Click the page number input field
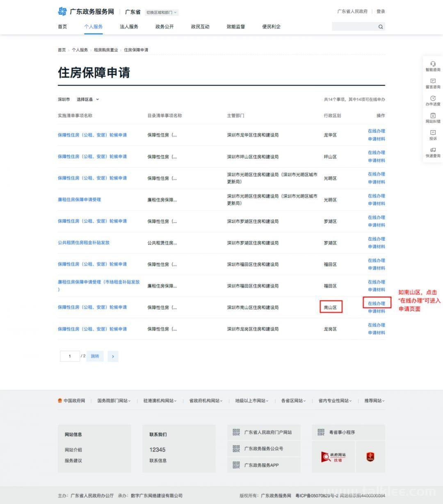The image size is (443, 504). point(70,356)
